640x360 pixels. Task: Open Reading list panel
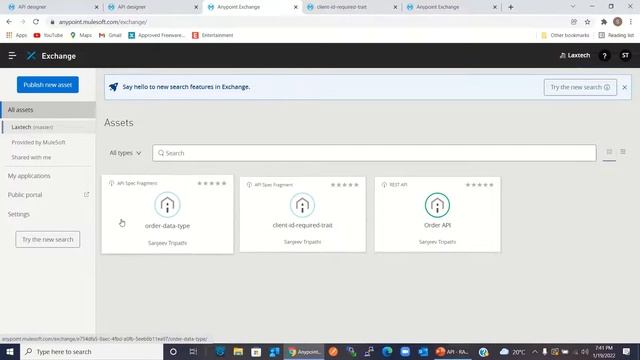616,35
